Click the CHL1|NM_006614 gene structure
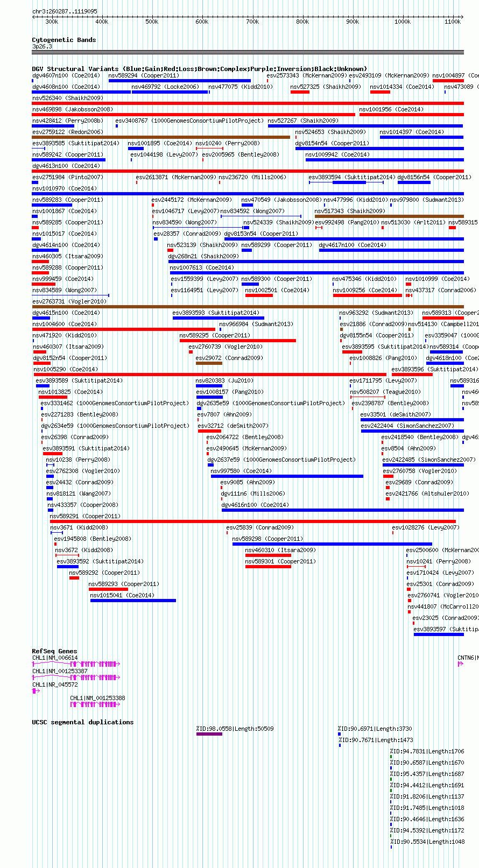 pos(76,664)
